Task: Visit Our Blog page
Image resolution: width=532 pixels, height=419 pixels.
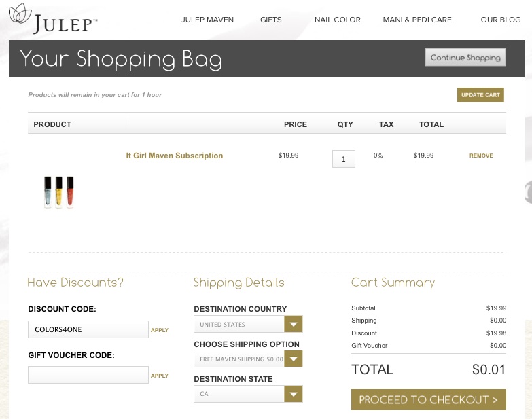Action: coord(501,20)
